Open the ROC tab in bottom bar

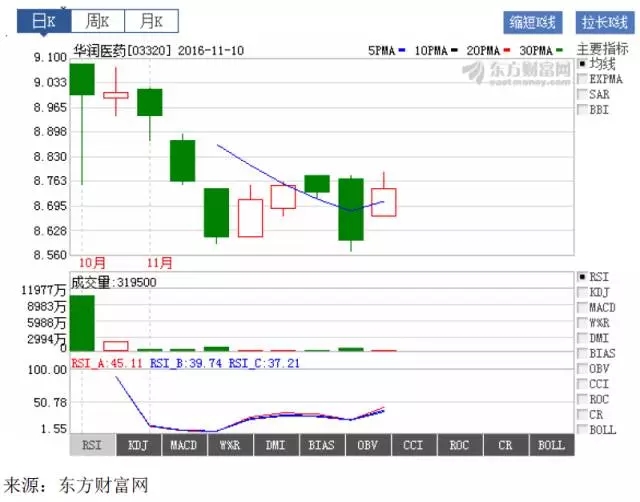[x=460, y=445]
